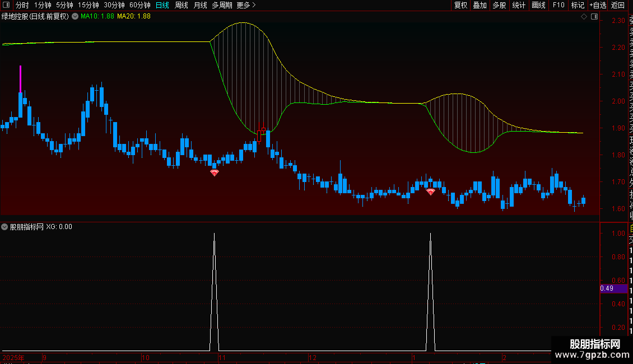Click the 0.49 purple value tag
633x364 pixels.
[x=613, y=288]
